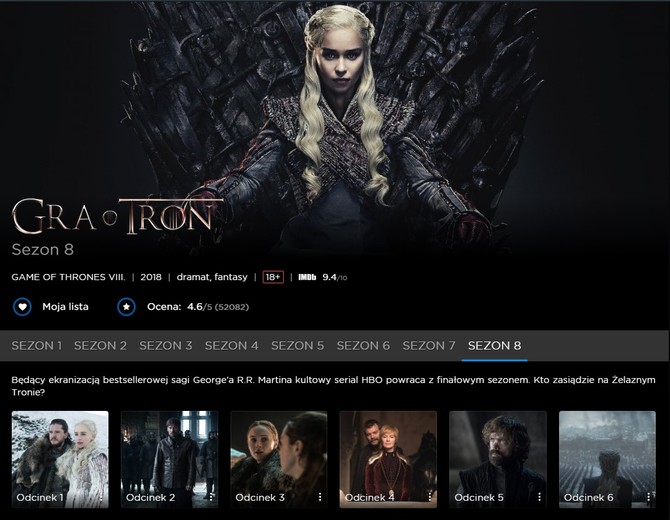The image size is (670, 520).
Task: Click the heart icon for Moja lista
Action: click(22, 307)
